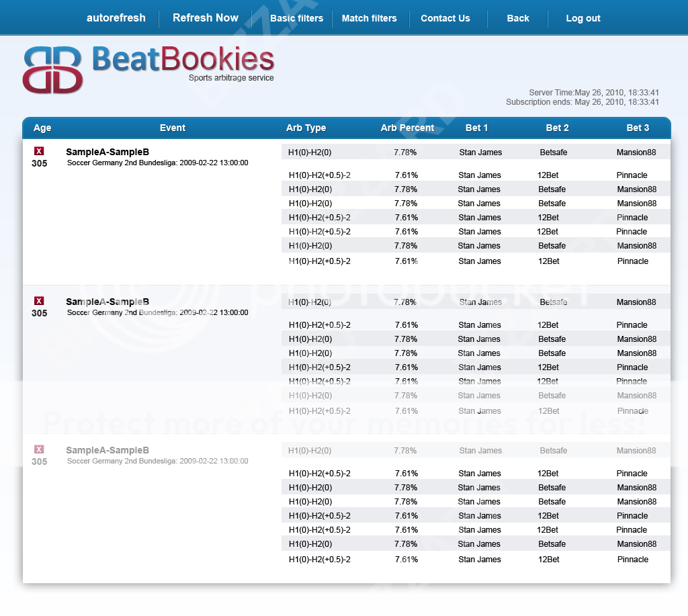This screenshot has width=688, height=616.
Task: Click the Bet 3 column header
Action: (x=638, y=128)
